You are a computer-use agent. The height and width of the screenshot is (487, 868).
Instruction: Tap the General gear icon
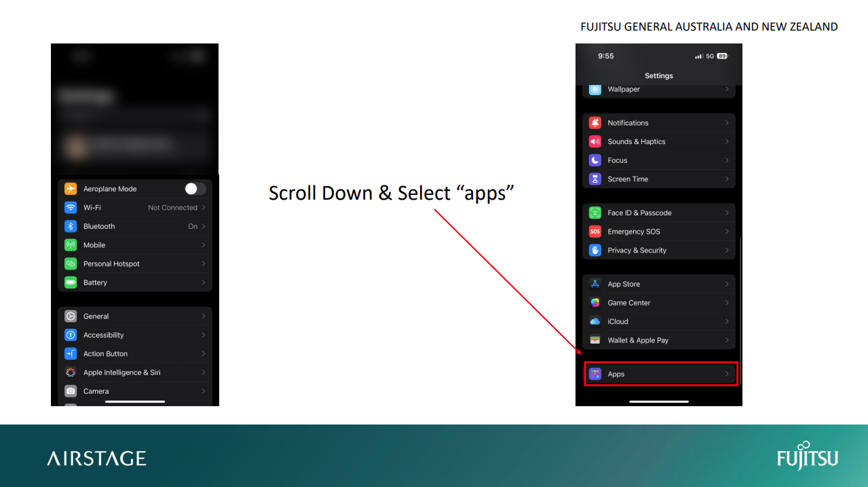click(71, 317)
